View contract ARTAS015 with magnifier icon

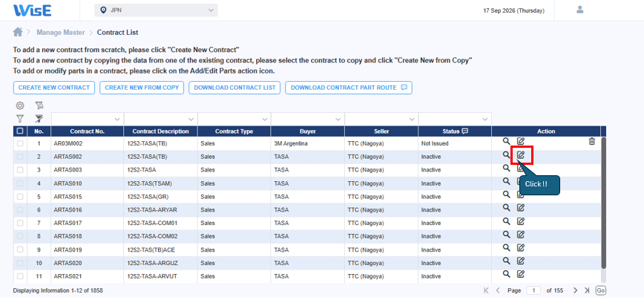pyautogui.click(x=507, y=195)
